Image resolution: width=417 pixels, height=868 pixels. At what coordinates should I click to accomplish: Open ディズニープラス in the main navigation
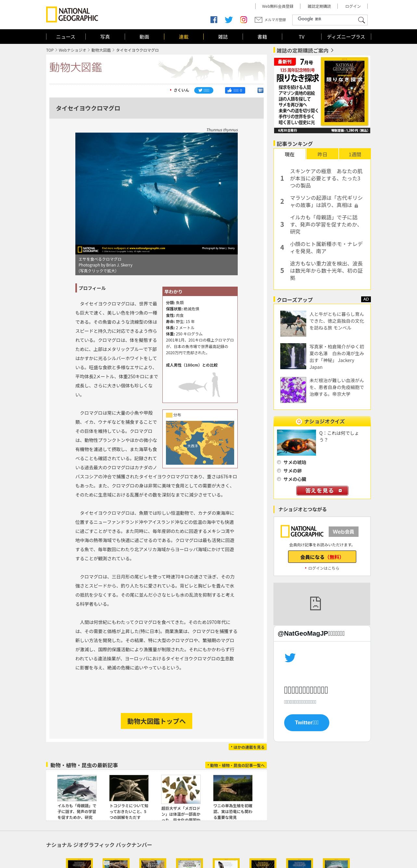tap(346, 37)
